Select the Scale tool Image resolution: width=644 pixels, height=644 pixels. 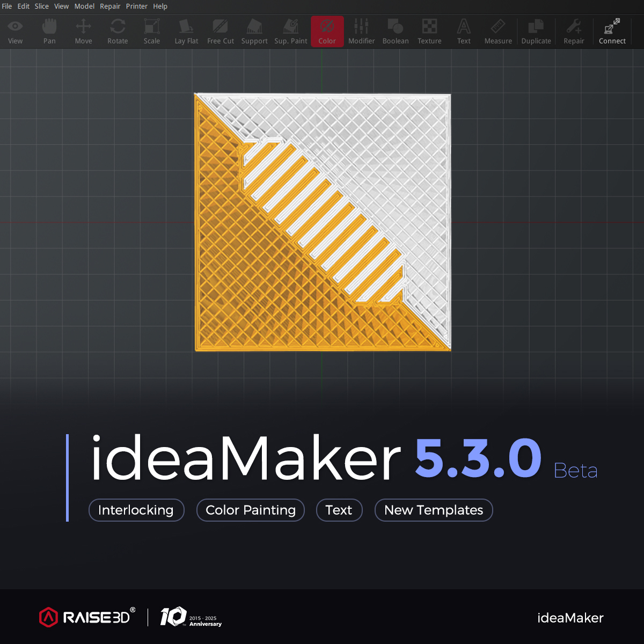coord(152,32)
